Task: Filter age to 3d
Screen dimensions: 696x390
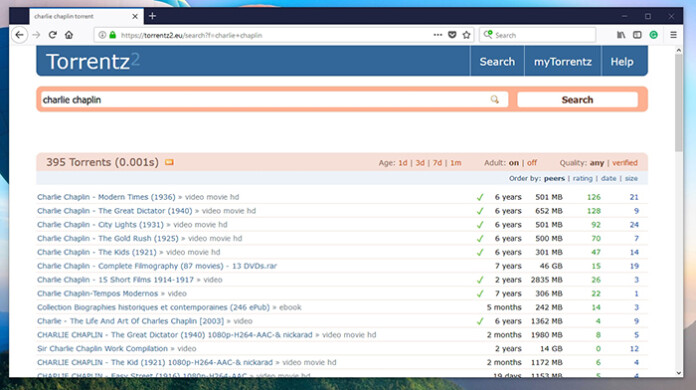Action: click(x=420, y=163)
